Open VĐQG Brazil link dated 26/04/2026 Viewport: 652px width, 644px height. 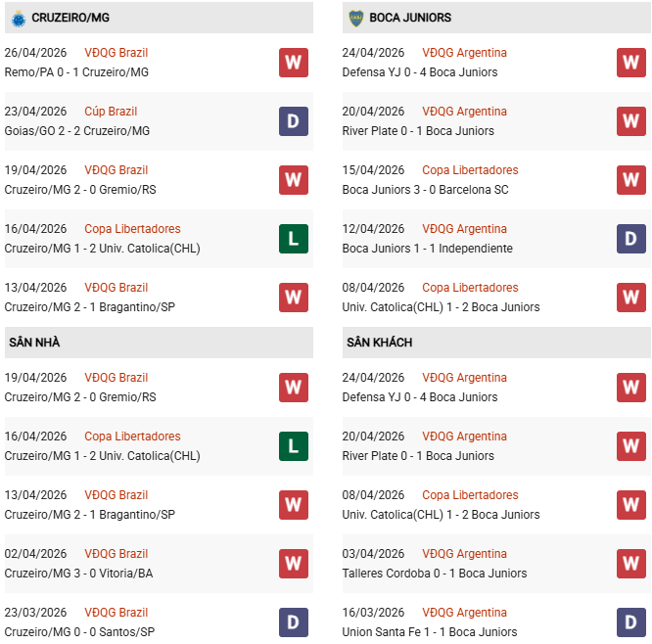116,53
